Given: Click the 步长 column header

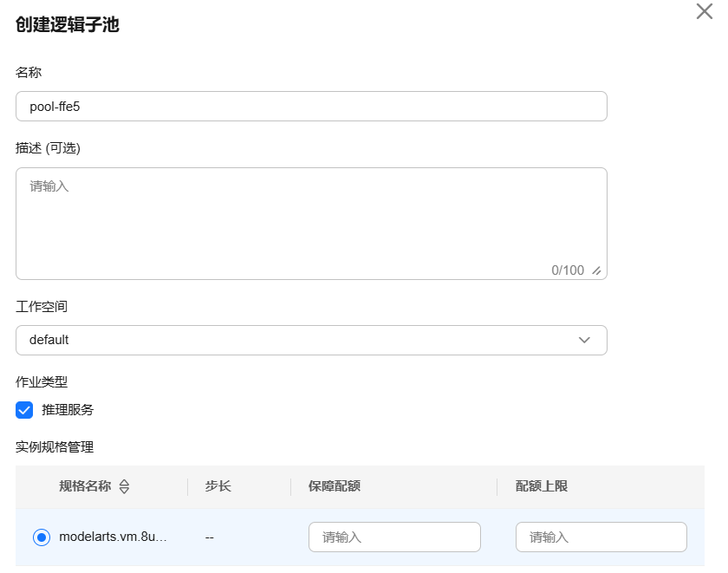Looking at the screenshot, I should coord(218,486).
